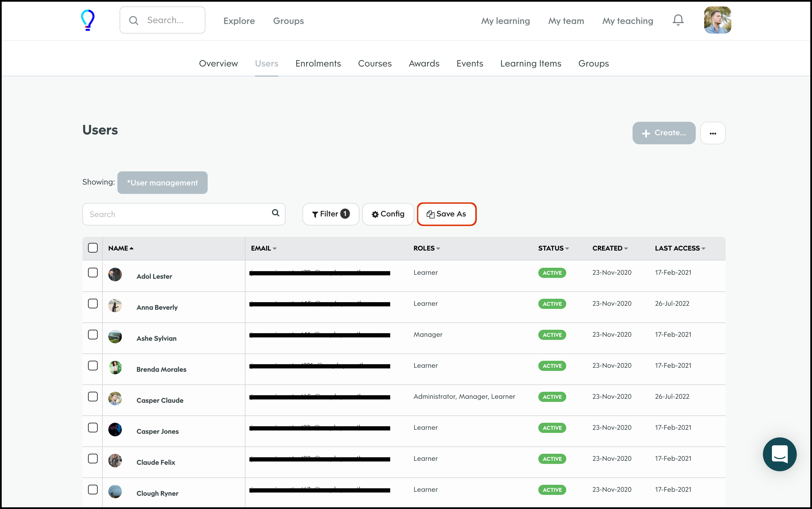
Task: Tick the select-all header checkbox
Action: pos(93,248)
